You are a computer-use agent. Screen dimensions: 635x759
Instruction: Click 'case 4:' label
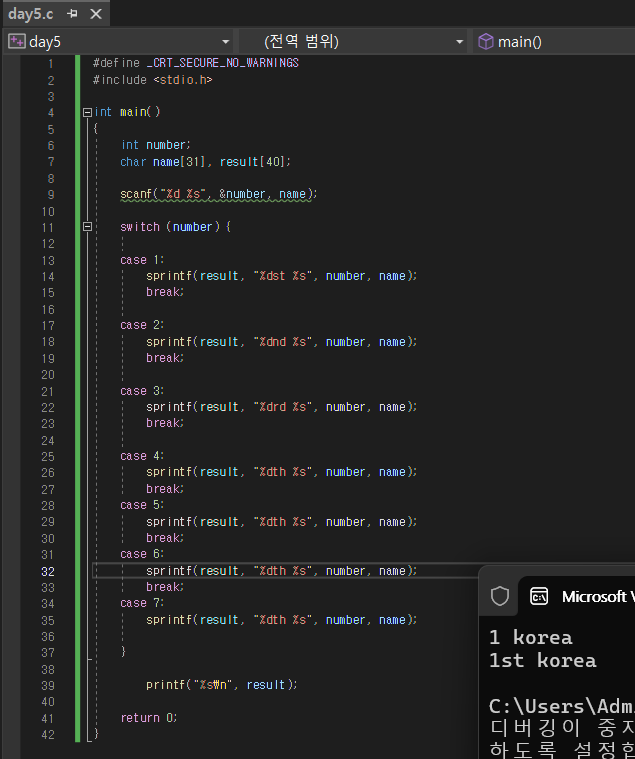pos(142,456)
